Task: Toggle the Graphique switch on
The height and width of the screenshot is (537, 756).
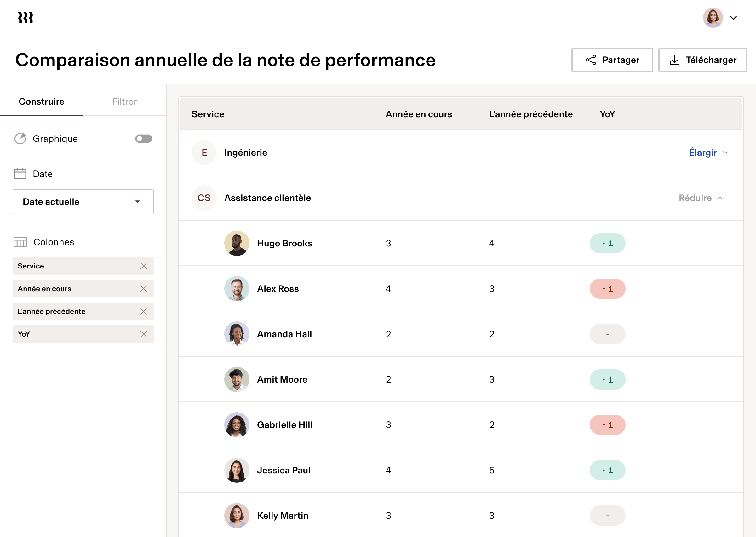Action: [143, 139]
